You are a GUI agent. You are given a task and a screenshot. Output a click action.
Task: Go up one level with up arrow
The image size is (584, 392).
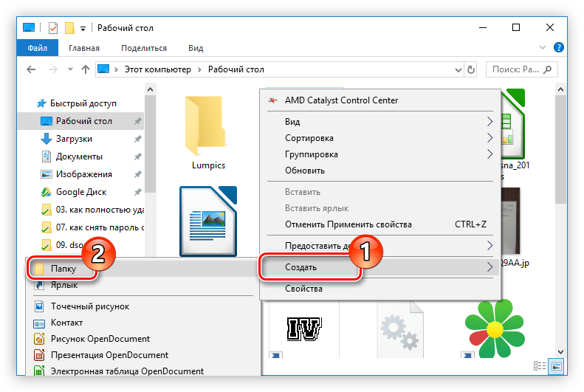86,69
